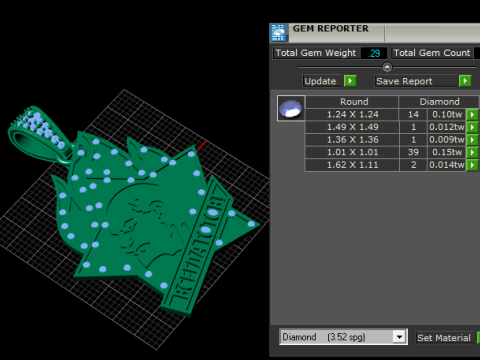The width and height of the screenshot is (480, 360).
Task: Click green arrow for 1.62 X 1.11 row
Action: pos(472,165)
